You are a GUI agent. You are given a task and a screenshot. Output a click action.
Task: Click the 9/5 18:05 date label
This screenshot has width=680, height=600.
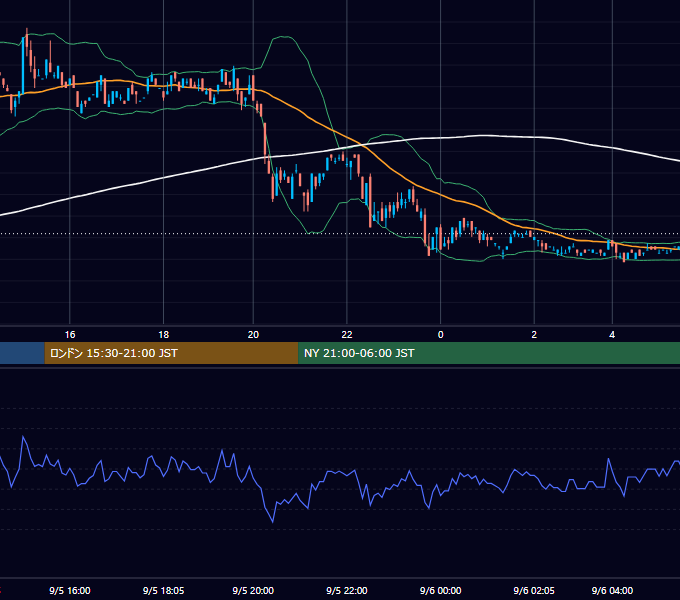163,590
